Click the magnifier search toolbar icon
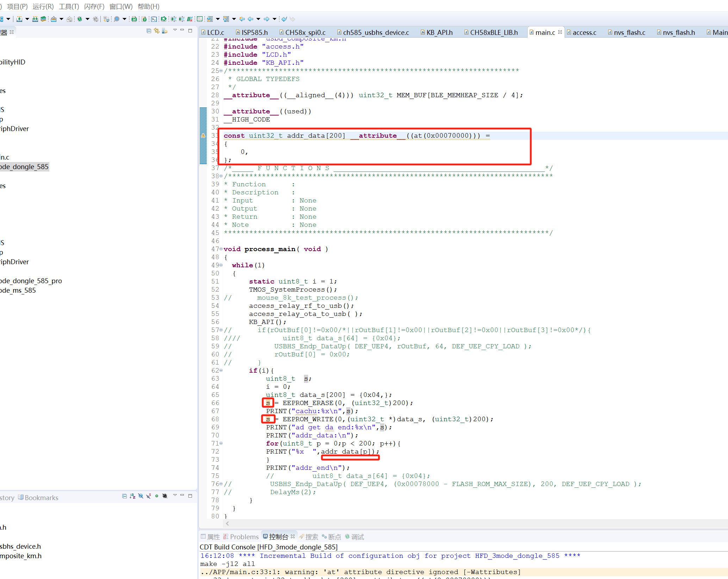Image resolution: width=728 pixels, height=579 pixels. click(x=117, y=19)
